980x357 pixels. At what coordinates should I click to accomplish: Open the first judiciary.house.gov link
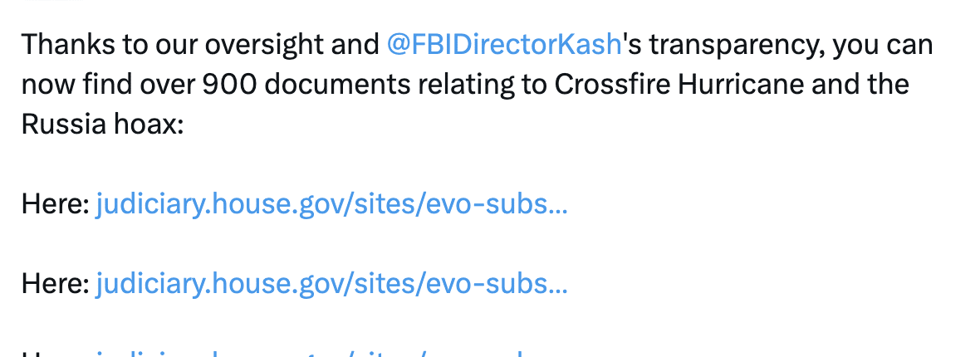coord(331,203)
